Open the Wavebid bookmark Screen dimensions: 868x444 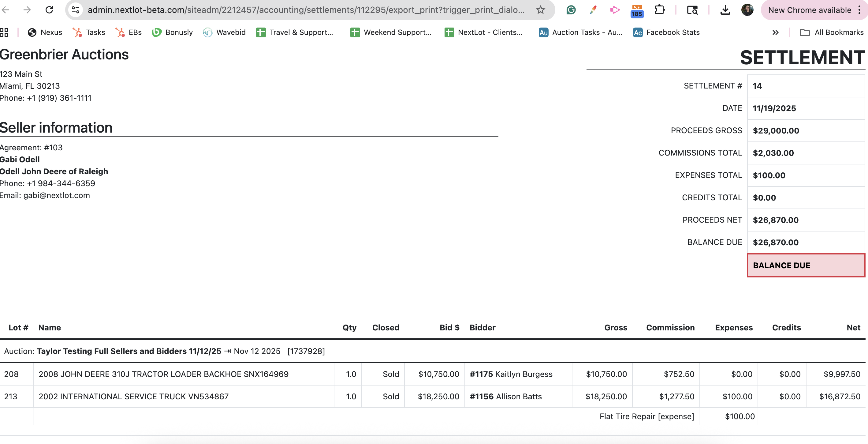(224, 32)
